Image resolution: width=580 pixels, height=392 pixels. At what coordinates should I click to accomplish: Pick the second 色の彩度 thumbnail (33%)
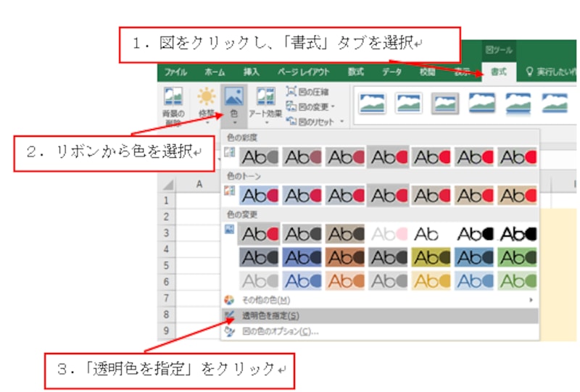click(x=302, y=157)
